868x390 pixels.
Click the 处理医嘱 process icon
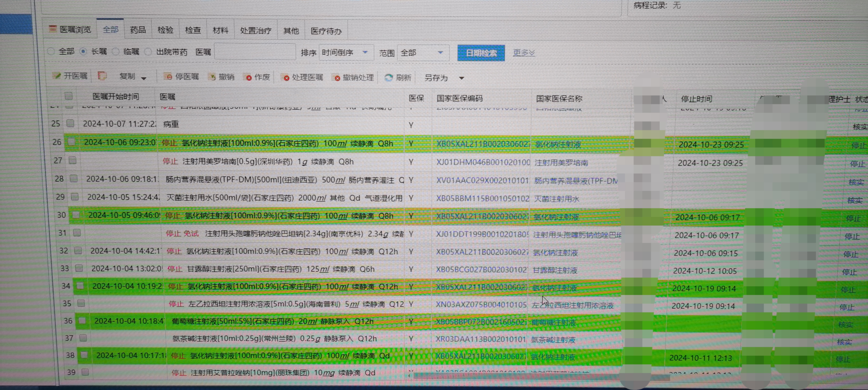(285, 78)
